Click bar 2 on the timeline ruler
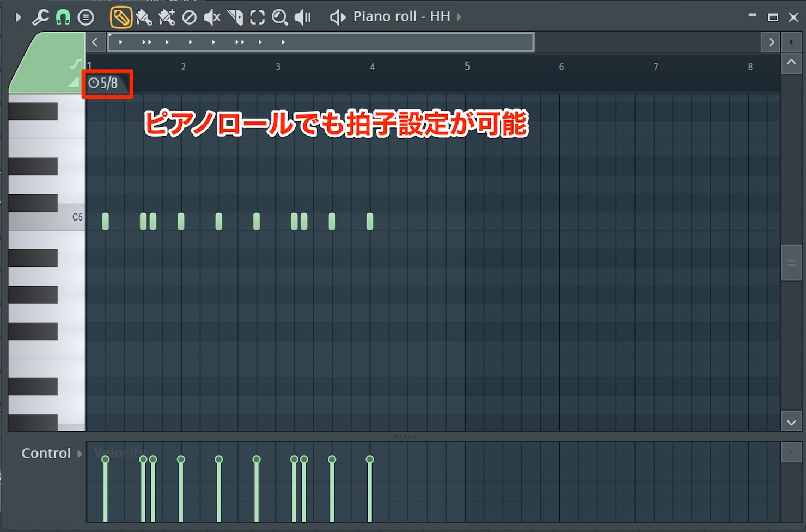Viewport: 806px width, 532px height. pyautogui.click(x=184, y=67)
